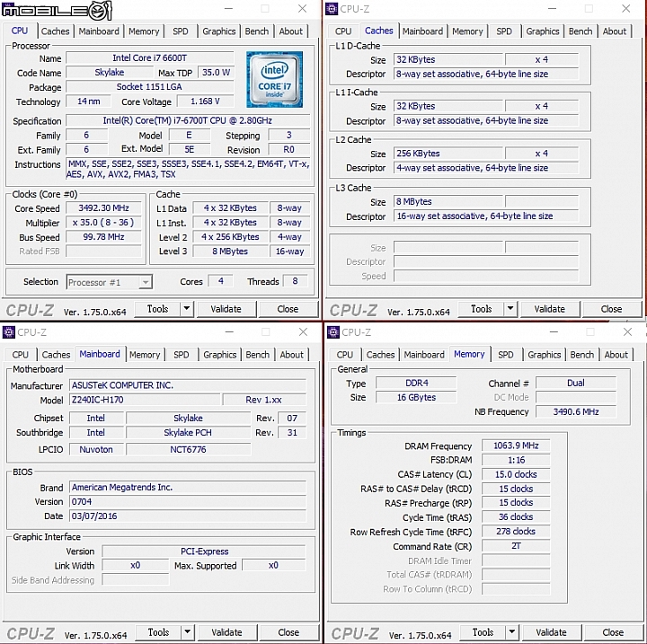Select SPD tab in Memory window

[506, 355]
